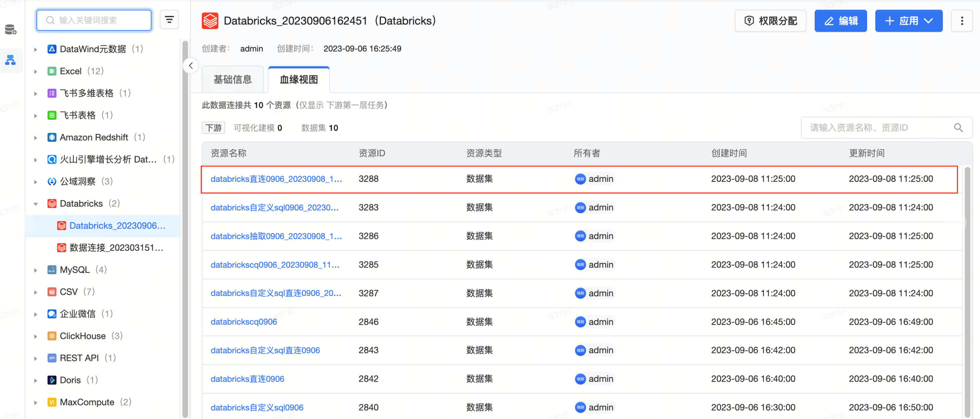Click the 飞书多维表格 icon
The height and width of the screenshot is (419, 980).
[52, 93]
